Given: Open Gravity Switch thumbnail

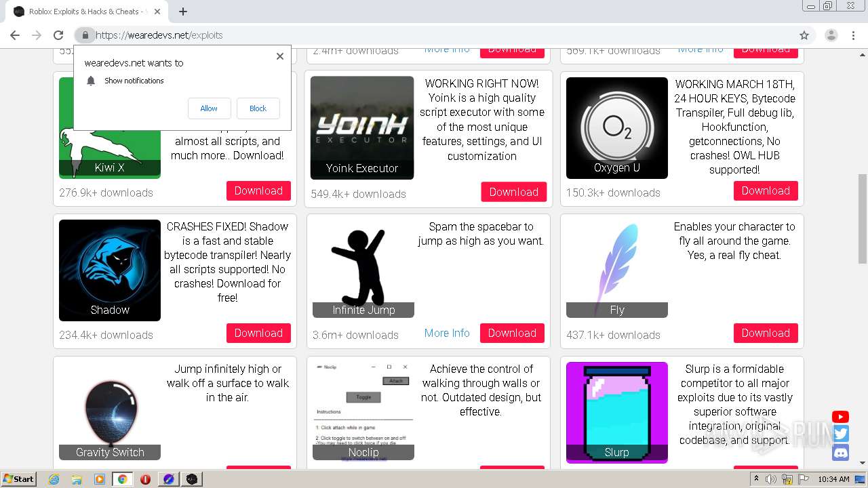Looking at the screenshot, I should (x=110, y=411).
